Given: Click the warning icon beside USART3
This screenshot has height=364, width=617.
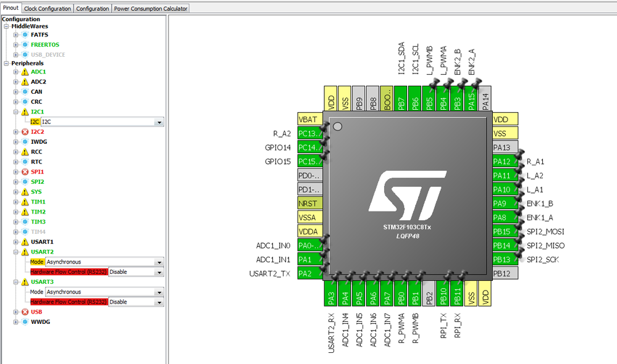Looking at the screenshot, I should 25,282.
